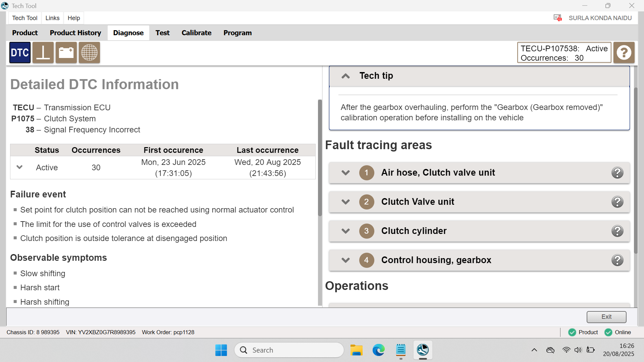This screenshot has width=644, height=362.
Task: Switch to the Test tab
Action: 163,33
